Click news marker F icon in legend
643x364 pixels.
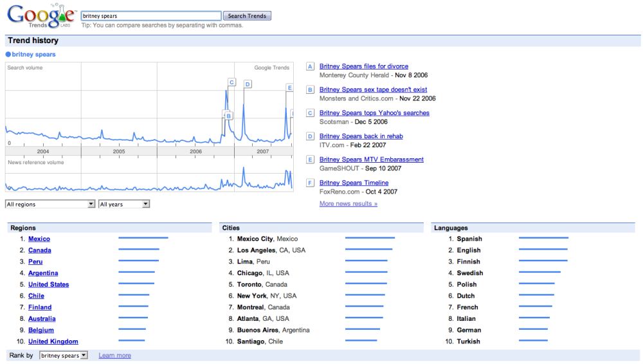coord(310,183)
